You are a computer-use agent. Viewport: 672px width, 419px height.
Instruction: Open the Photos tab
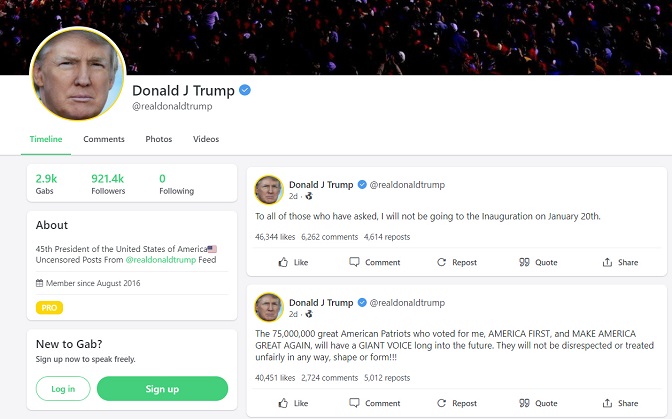pos(158,139)
